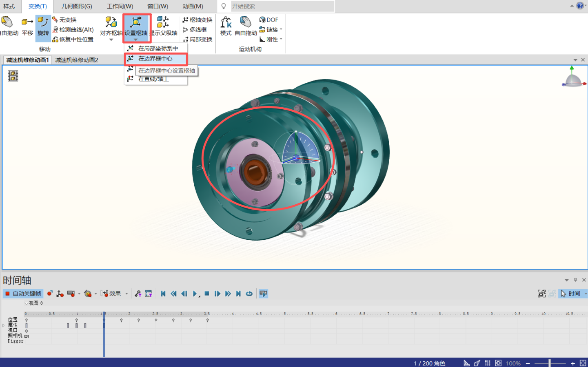The width and height of the screenshot is (588, 367).
Task: Open the 样式 ribbon tab
Action: tap(9, 6)
